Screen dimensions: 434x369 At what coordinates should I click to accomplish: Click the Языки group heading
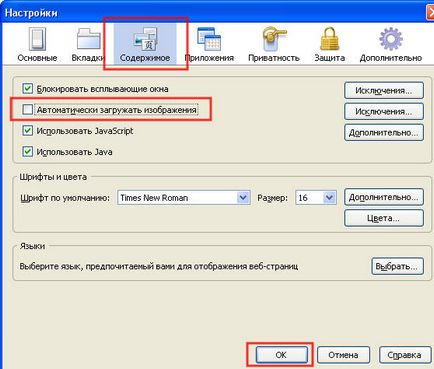(32, 246)
